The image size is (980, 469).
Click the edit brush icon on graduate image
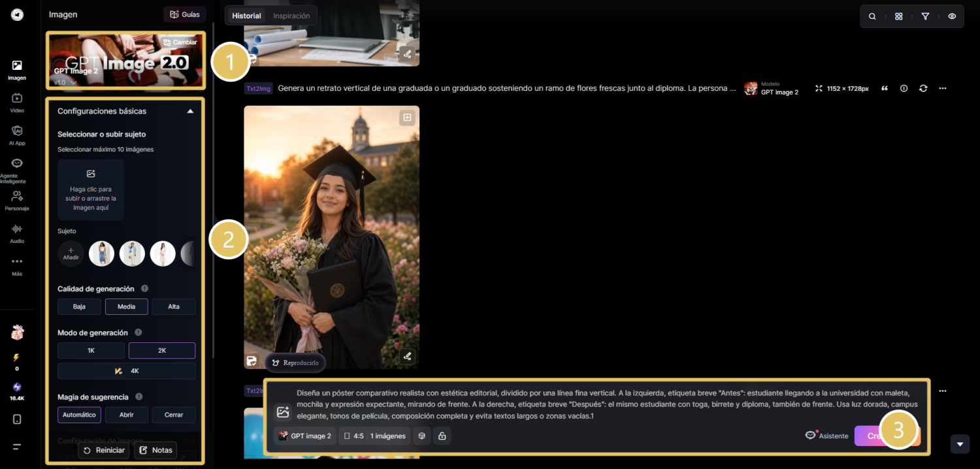click(408, 357)
